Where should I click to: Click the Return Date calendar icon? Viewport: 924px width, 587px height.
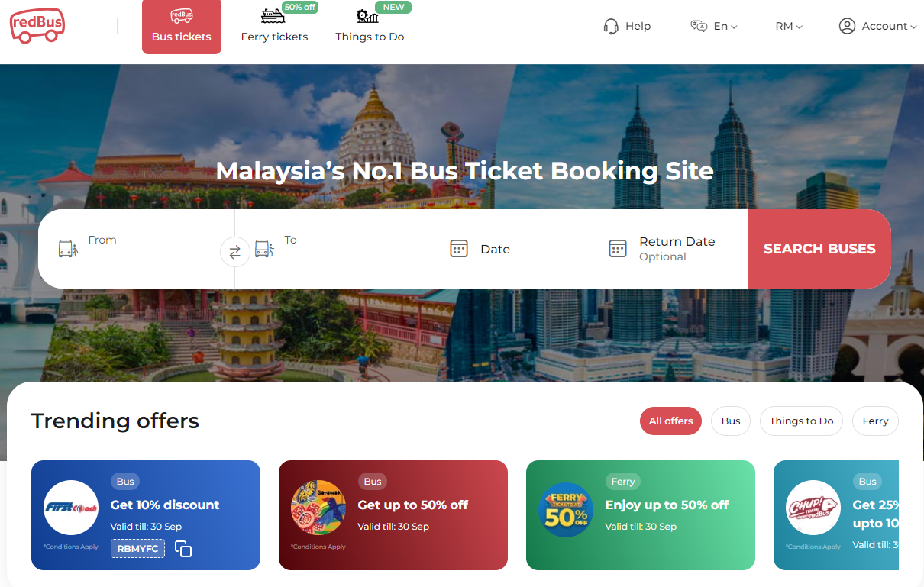[x=618, y=249]
